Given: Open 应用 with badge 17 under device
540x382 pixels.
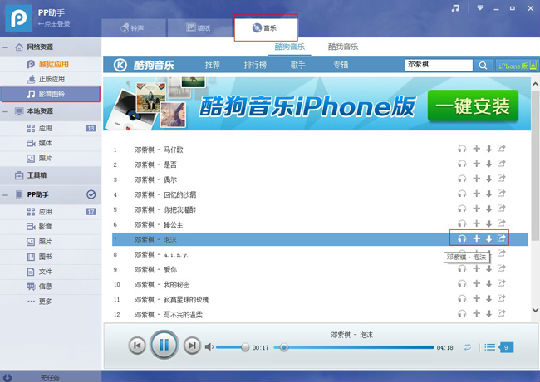Looking at the screenshot, I should coord(50,211).
